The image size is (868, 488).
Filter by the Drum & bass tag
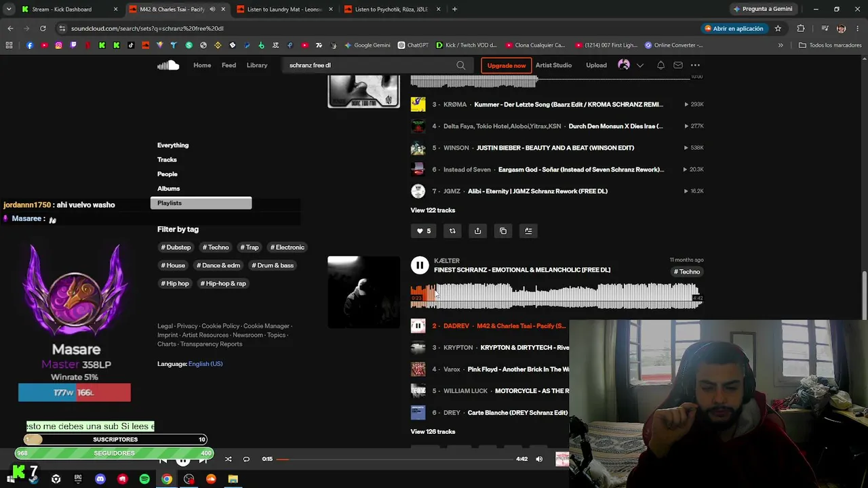click(x=273, y=266)
